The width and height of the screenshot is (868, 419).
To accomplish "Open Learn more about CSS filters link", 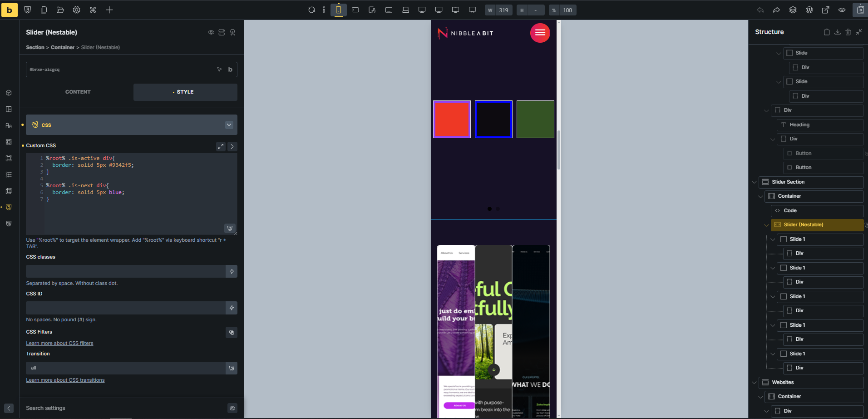I will 59,343.
